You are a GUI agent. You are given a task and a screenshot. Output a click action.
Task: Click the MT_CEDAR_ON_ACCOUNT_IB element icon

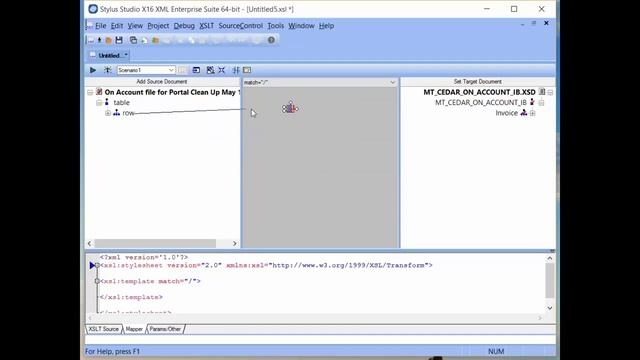click(x=532, y=102)
